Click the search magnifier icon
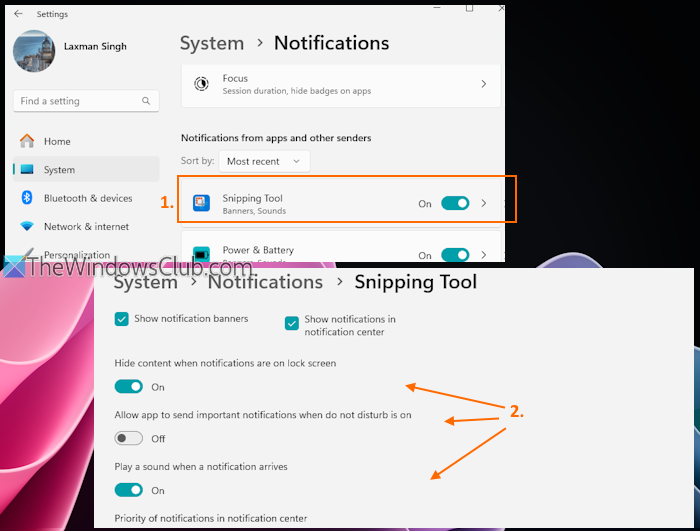The height and width of the screenshot is (531, 700). tap(146, 101)
